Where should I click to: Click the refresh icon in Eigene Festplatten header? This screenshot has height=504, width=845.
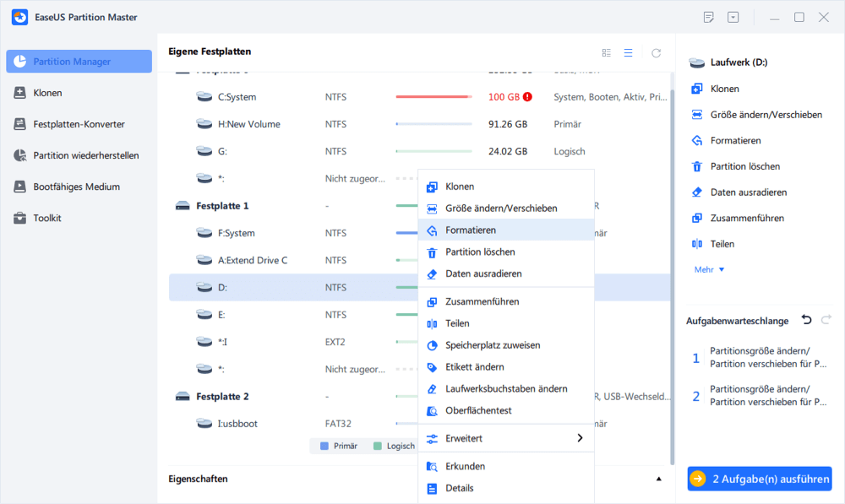click(x=656, y=53)
